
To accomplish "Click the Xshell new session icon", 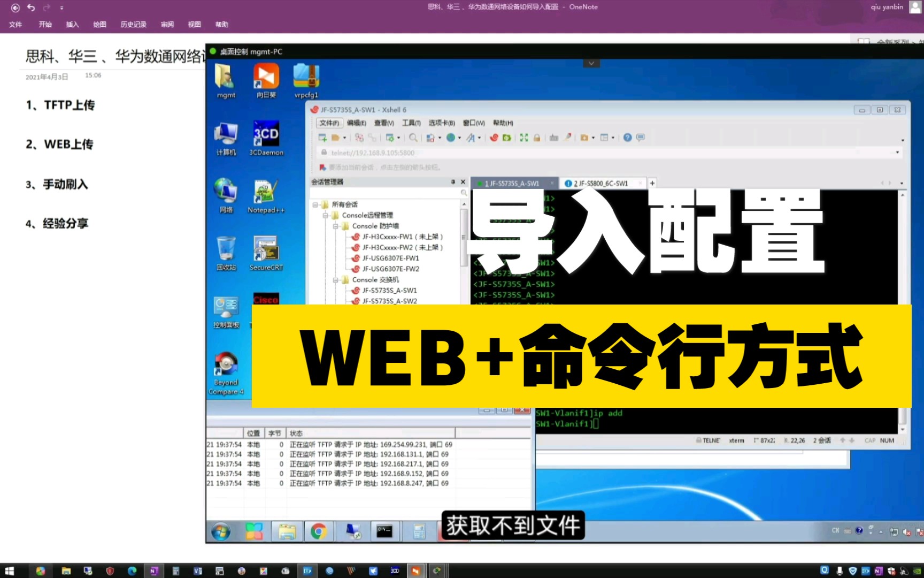I will click(x=322, y=138).
